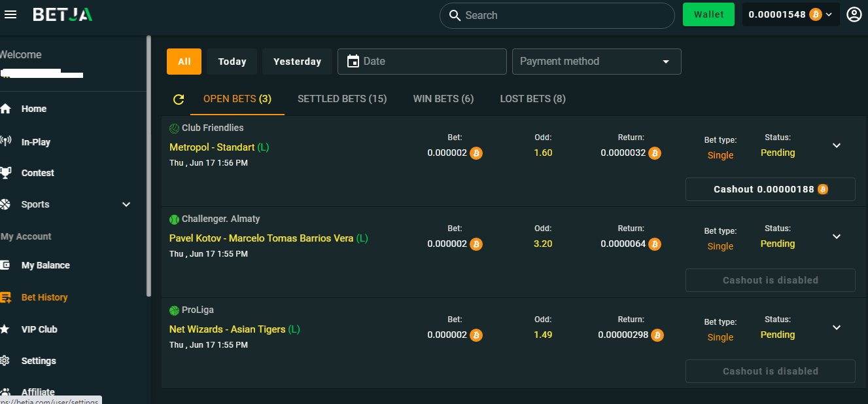Click the Sports ball icon in sidebar

pyautogui.click(x=5, y=204)
